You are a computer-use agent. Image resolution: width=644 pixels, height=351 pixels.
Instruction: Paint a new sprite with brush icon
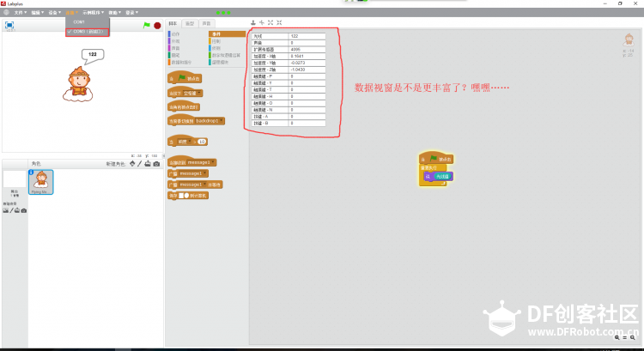pos(140,163)
